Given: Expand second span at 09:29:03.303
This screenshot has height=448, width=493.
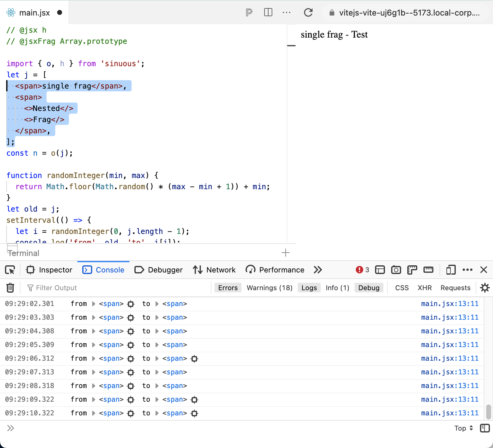Looking at the screenshot, I should coord(157,318).
